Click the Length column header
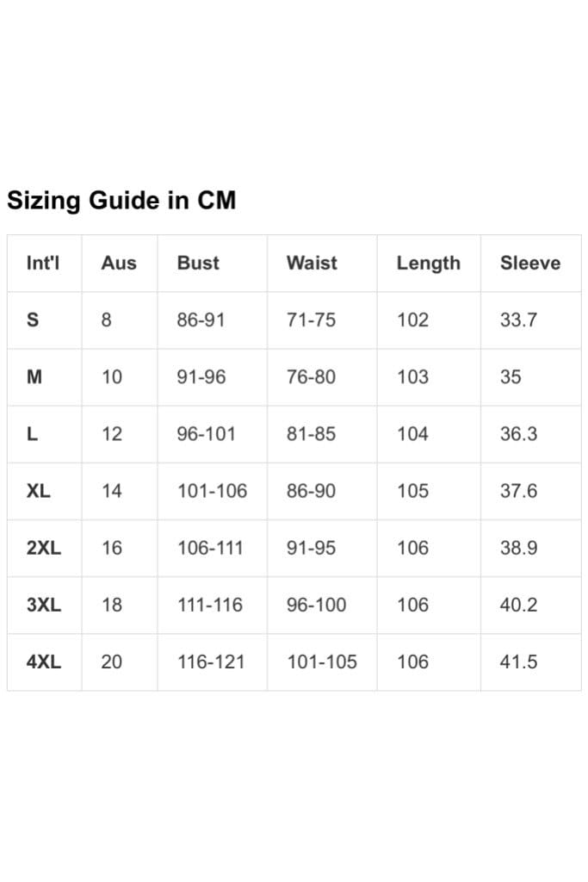Viewport: 588px width, 882px height. point(429,264)
